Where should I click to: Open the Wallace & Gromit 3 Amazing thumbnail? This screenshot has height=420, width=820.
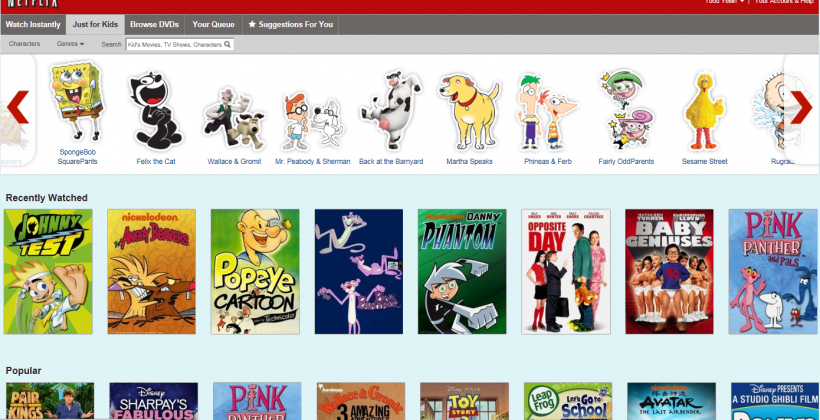point(361,401)
